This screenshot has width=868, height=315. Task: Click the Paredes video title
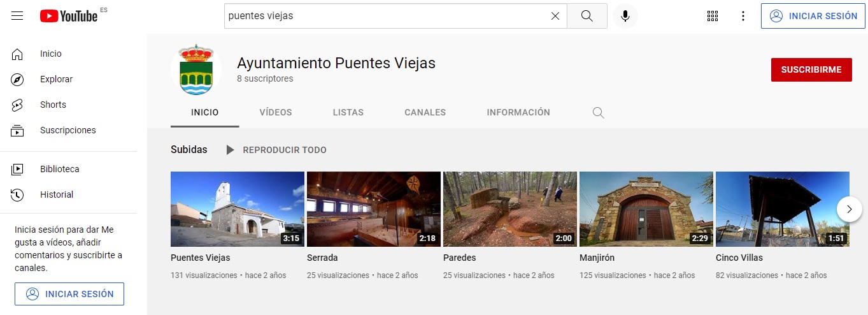(x=460, y=258)
